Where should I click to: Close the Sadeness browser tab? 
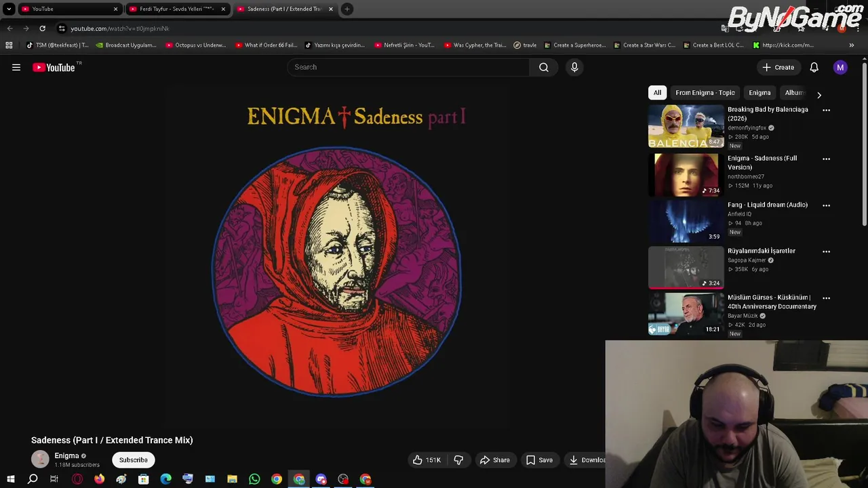pyautogui.click(x=331, y=9)
